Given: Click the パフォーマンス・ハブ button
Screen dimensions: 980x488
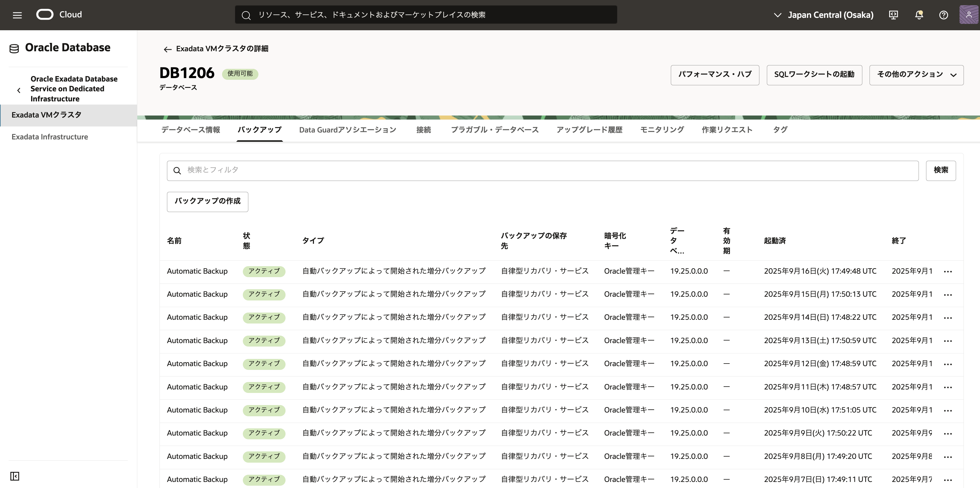Looking at the screenshot, I should (714, 75).
